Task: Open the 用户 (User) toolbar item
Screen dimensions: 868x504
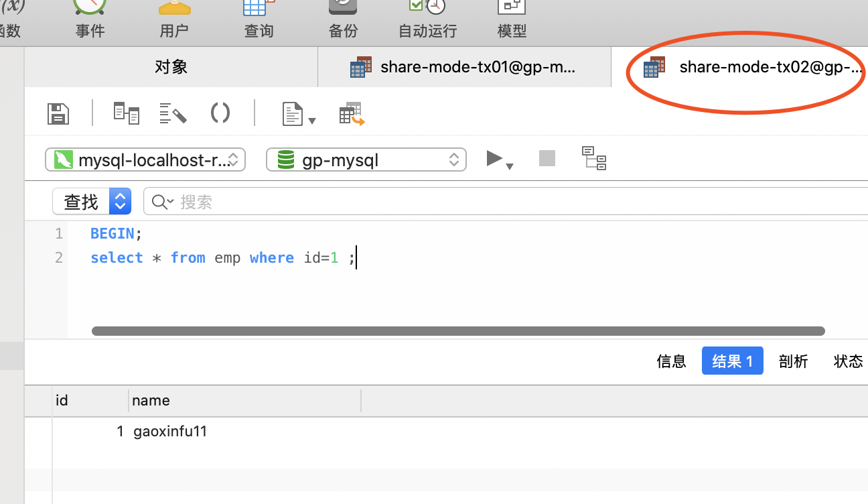Action: click(174, 19)
